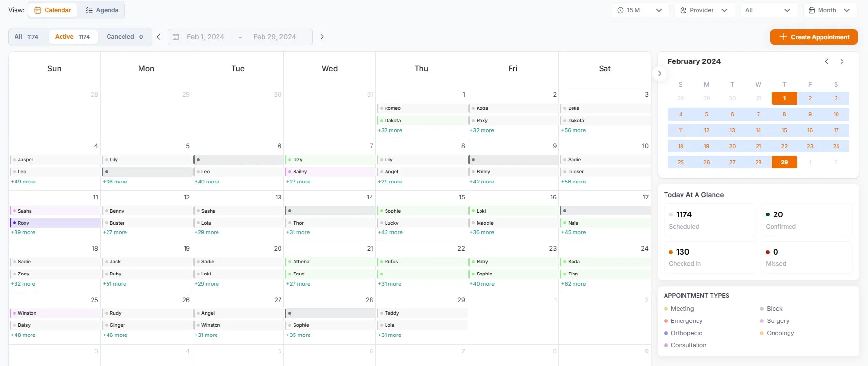Click the Checked In 130 summary card
Viewport: 868px width, 366px height.
pyautogui.click(x=710, y=257)
